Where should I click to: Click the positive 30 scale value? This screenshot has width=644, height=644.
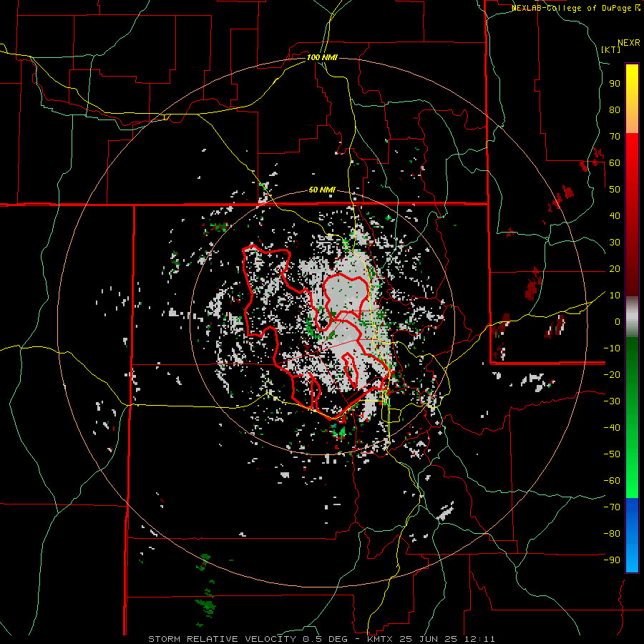[x=615, y=243]
